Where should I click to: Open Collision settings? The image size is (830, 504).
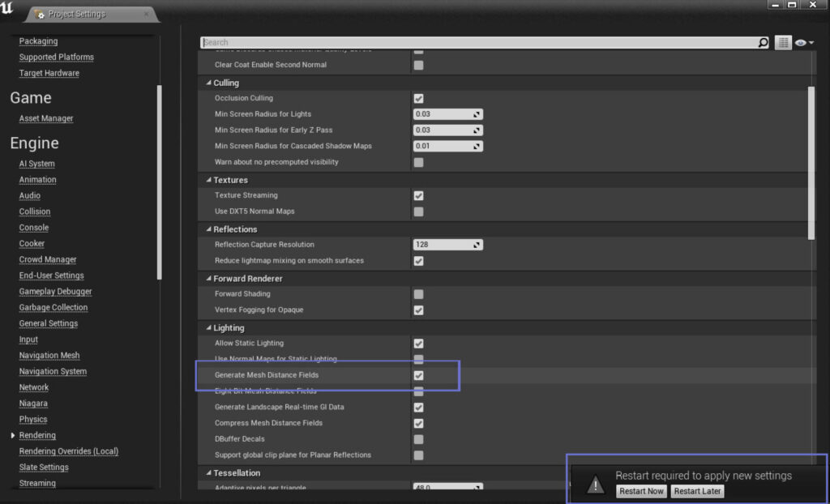(35, 211)
